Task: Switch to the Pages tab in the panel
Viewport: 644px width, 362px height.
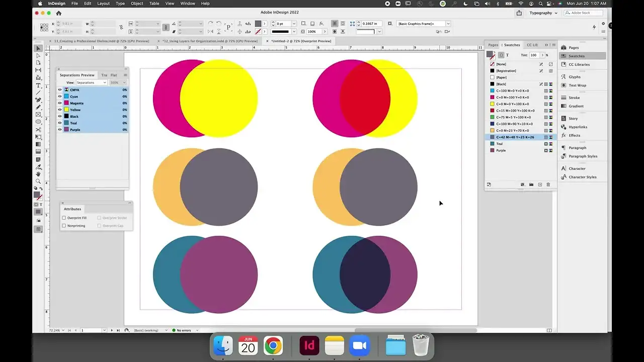Action: pos(493,45)
